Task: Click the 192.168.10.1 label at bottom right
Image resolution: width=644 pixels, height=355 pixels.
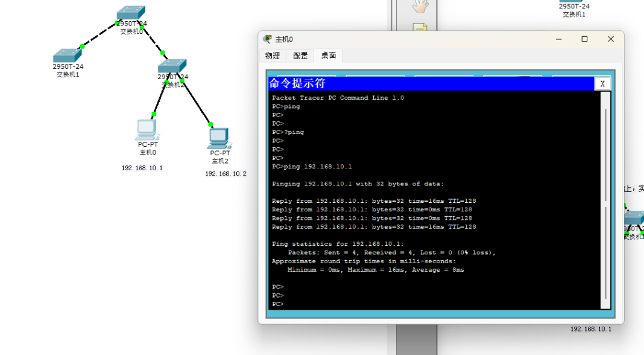Action: (590, 329)
